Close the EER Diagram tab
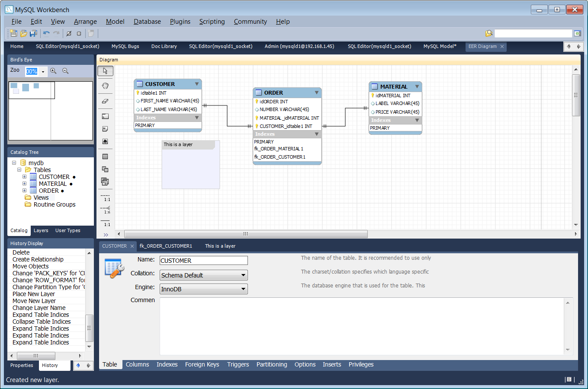588x389 pixels. tap(502, 46)
